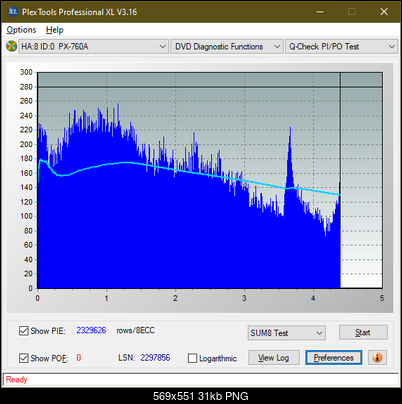Click the 280 threshold line on graph

click(x=210, y=87)
